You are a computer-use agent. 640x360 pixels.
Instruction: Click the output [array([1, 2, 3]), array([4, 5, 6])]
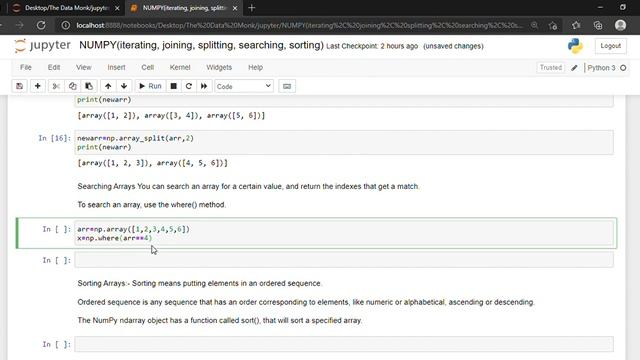(x=152, y=163)
